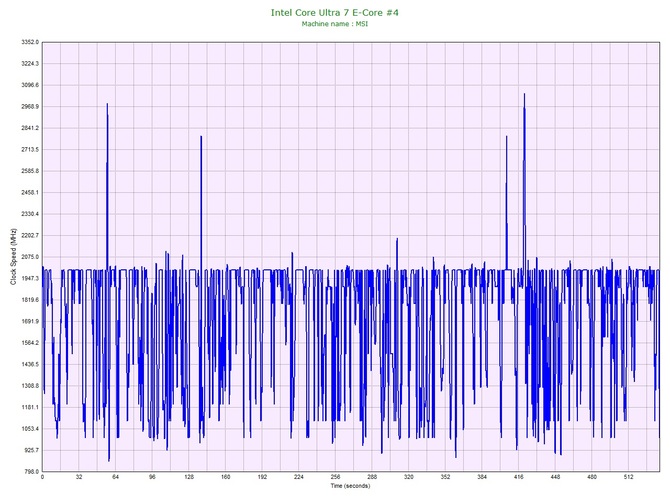
Task: Click the y-axis value 1564.2
Action: [x=30, y=343]
